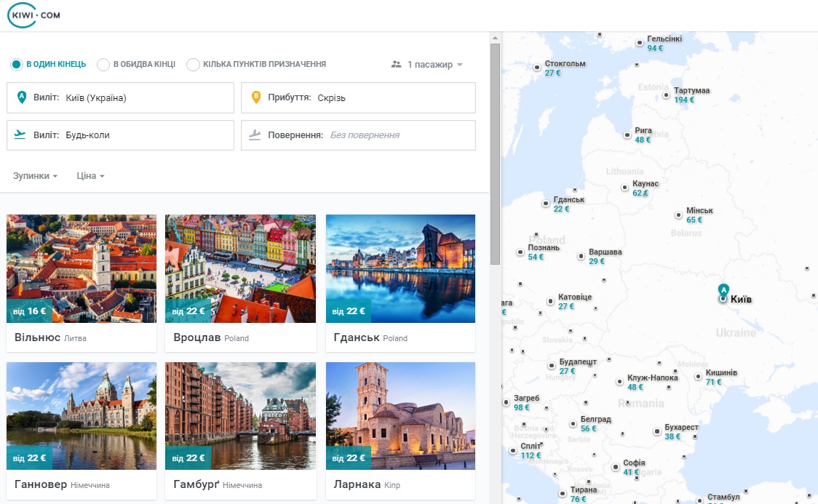Click the 'Вільнюс' city name label
Viewport: 818px width, 504px height.
tap(37, 337)
